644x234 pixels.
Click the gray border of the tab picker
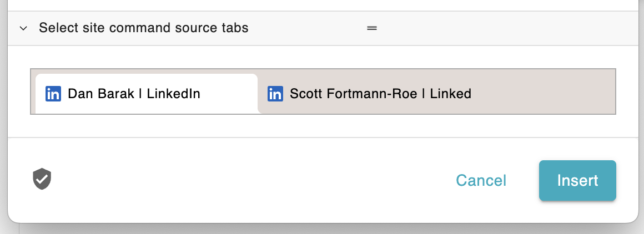click(x=322, y=69)
